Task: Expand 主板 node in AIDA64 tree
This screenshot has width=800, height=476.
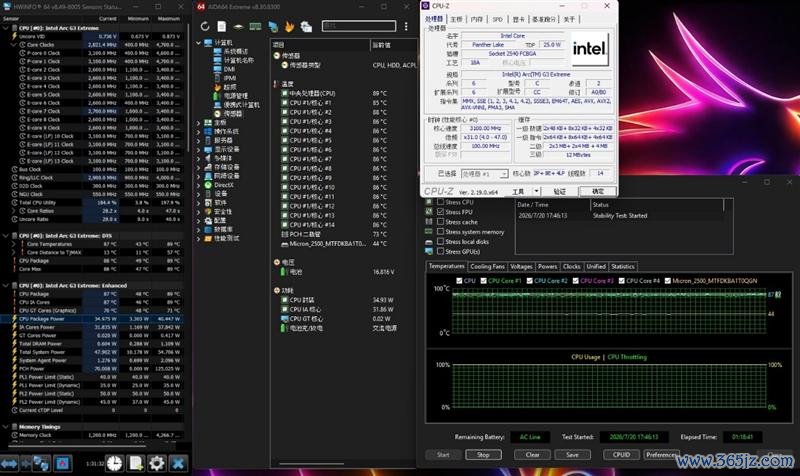Action: (198, 122)
